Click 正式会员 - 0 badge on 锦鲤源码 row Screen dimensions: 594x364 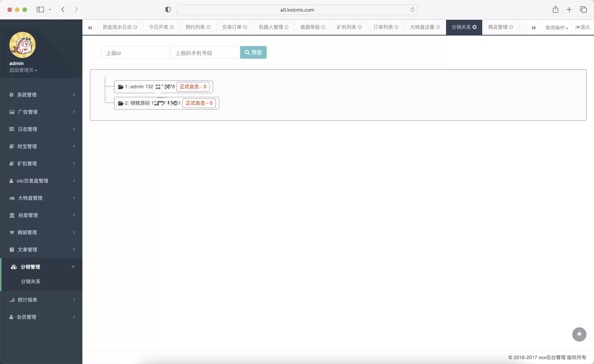click(199, 103)
